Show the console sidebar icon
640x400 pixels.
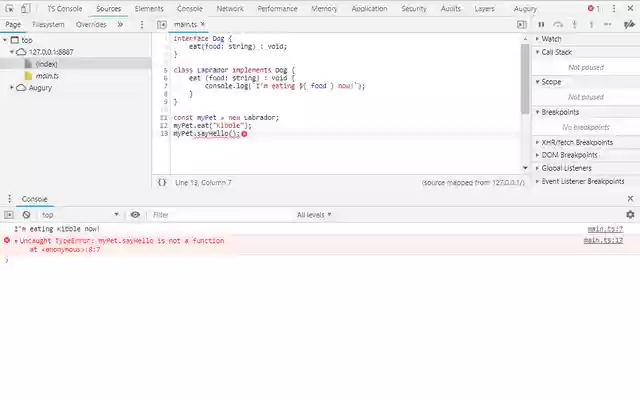[x=9, y=215]
